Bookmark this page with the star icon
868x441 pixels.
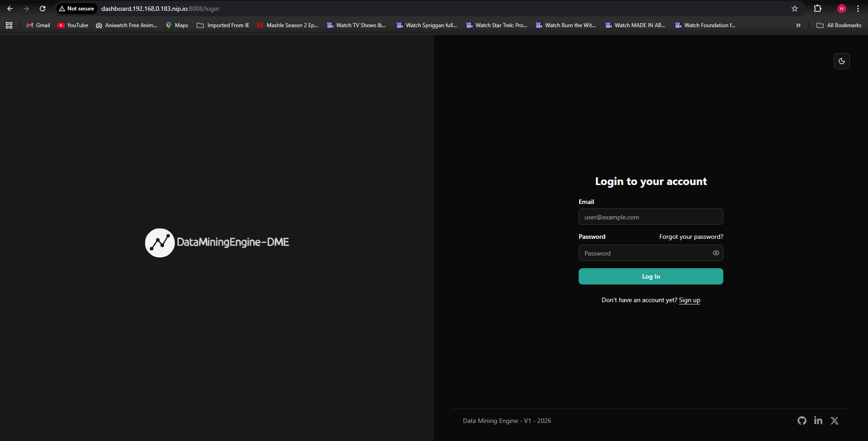(x=795, y=9)
